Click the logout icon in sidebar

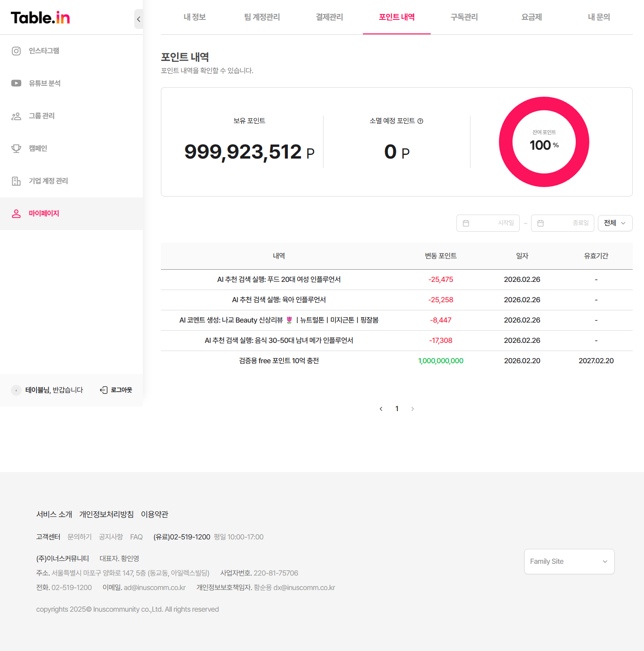(104, 390)
